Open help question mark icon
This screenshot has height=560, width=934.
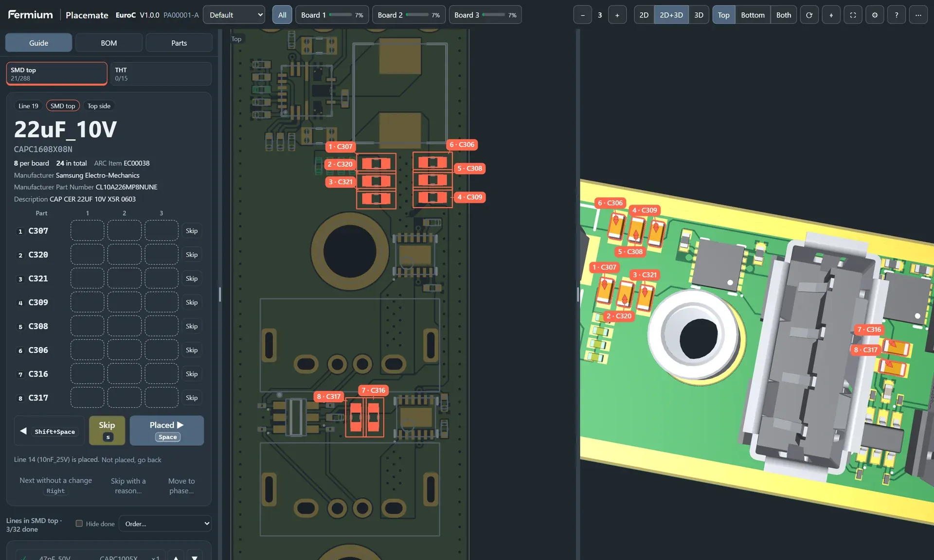point(897,15)
